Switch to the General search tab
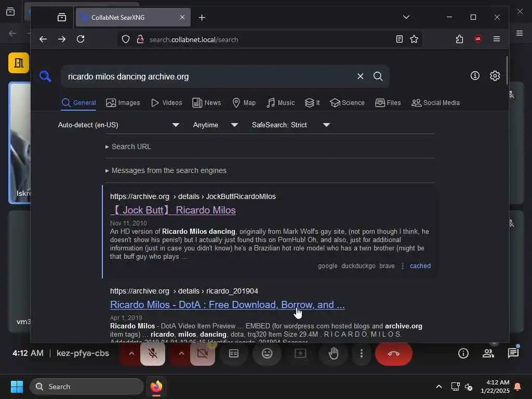 click(79, 103)
